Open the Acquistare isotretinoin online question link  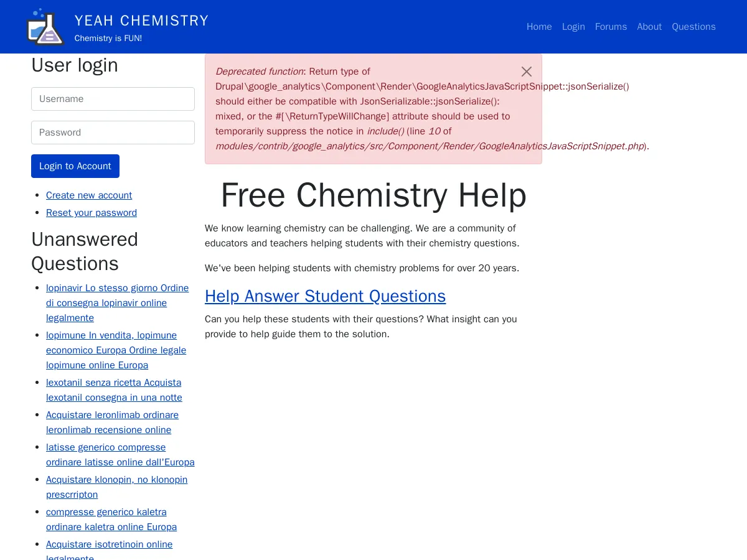(x=109, y=544)
